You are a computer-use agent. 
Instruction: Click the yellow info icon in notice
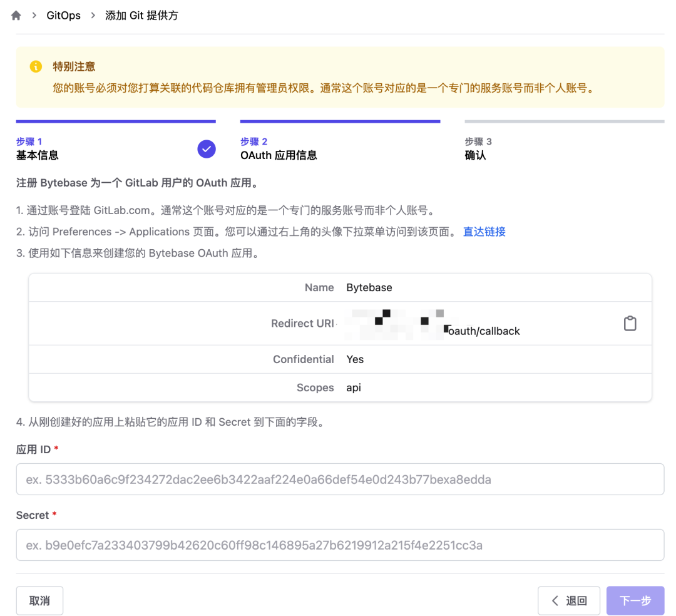tap(36, 66)
